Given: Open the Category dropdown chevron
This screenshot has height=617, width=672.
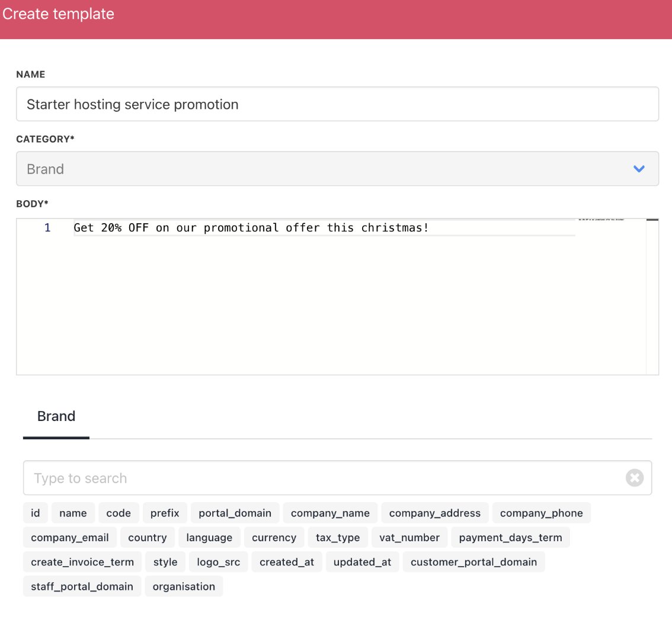Looking at the screenshot, I should (639, 169).
